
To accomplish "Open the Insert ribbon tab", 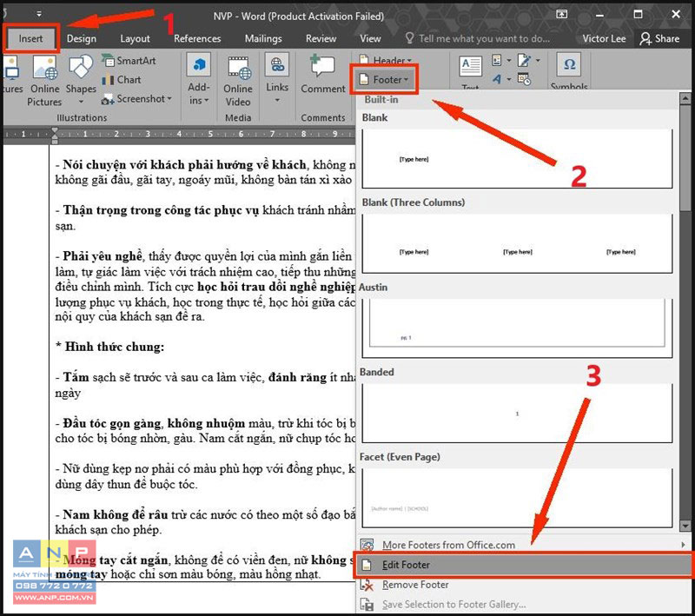I will point(30,38).
